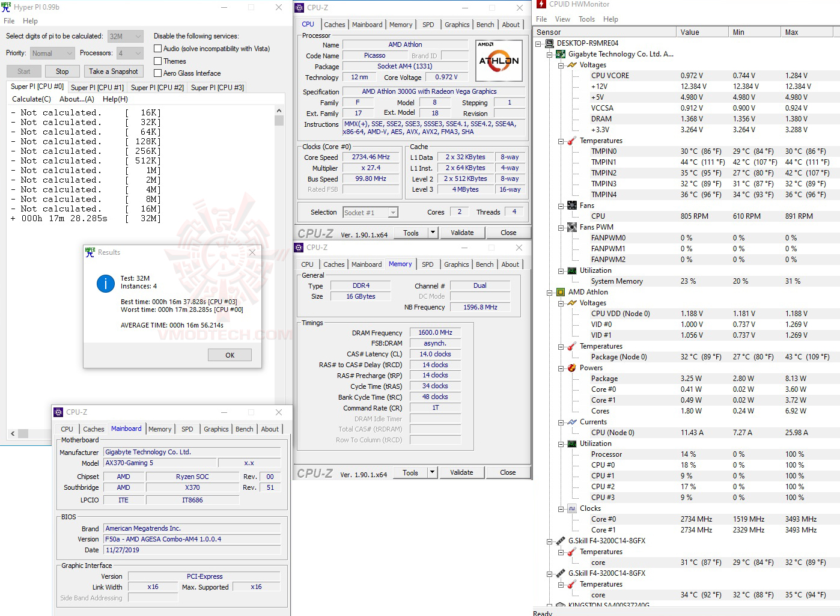The image size is (840, 616).
Task: Click the computer icon beside DESKTOP-R9MRE04
Action: pos(549,43)
